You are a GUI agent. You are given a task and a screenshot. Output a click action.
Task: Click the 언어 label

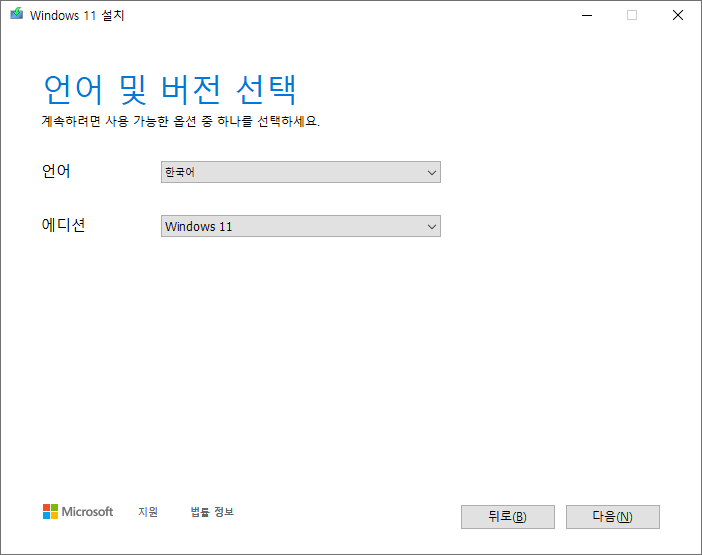tap(56, 171)
